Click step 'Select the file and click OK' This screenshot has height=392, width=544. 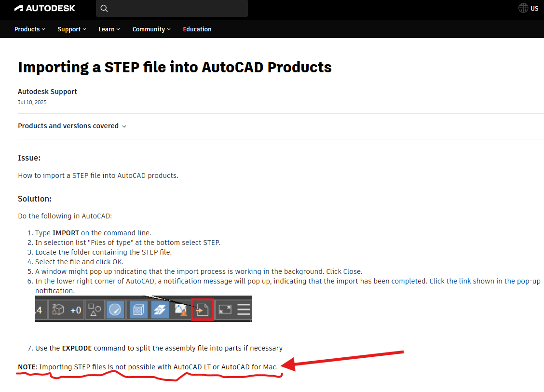[79, 262]
